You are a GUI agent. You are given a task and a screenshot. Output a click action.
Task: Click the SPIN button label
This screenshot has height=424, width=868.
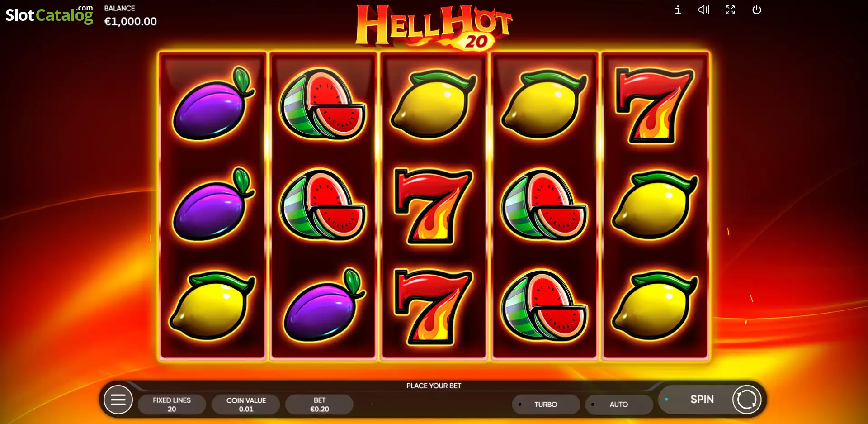tap(702, 399)
